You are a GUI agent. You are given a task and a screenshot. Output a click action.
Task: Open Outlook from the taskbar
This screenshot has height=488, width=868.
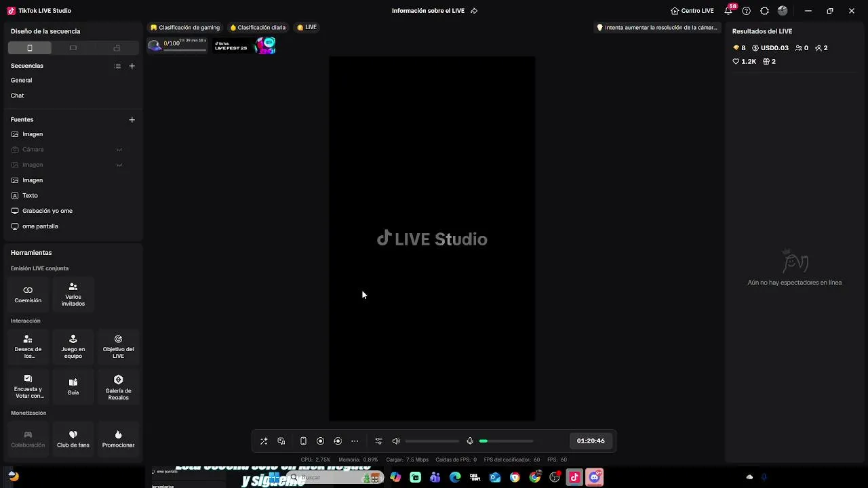[495, 477]
